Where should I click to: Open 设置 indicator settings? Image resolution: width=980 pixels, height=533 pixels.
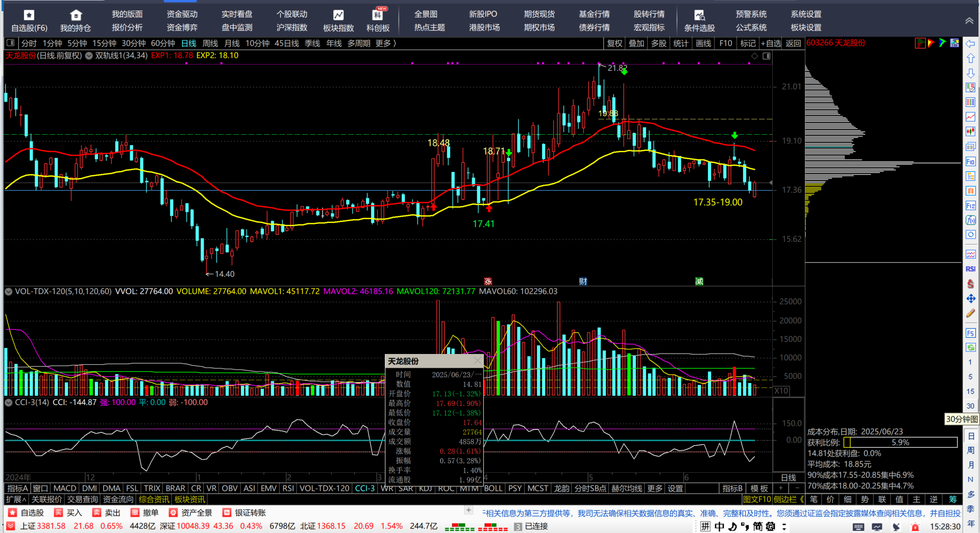point(675,488)
